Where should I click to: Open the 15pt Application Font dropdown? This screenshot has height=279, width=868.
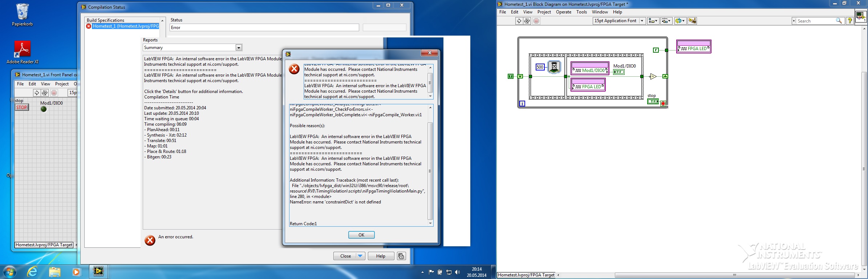pos(619,21)
